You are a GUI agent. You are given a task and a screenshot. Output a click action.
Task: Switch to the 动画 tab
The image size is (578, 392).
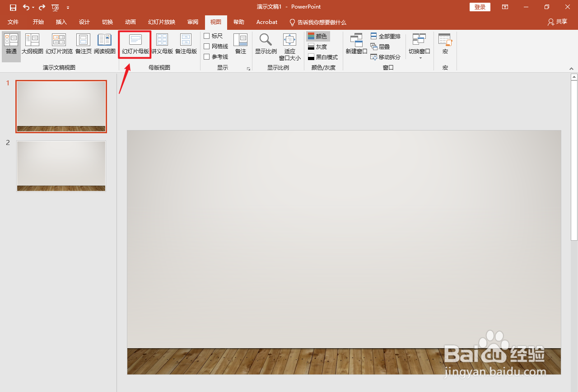click(131, 22)
